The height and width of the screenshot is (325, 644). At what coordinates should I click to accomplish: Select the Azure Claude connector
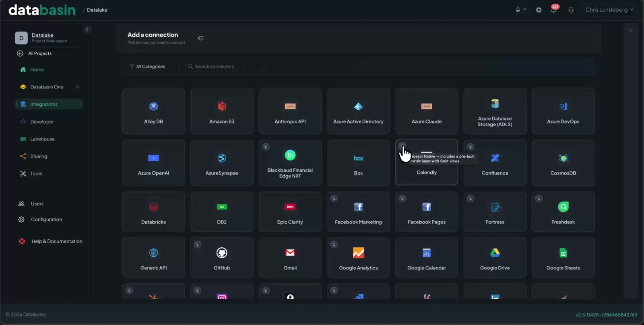[427, 111]
